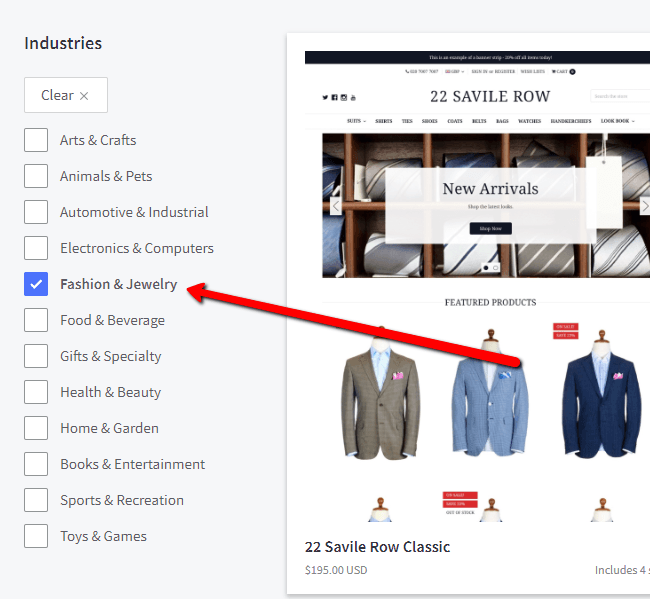This screenshot has width=650, height=599.
Task: Open the GBP currency dropdown
Action: coord(456,72)
